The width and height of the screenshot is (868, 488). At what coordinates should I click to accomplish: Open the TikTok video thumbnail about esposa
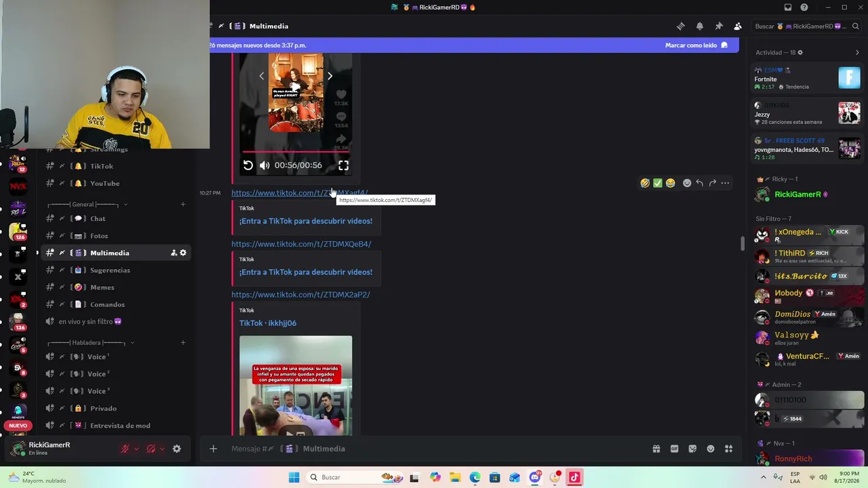296,386
